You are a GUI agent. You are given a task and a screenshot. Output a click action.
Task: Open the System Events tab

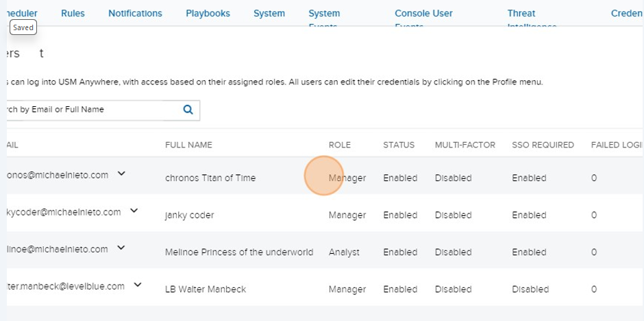click(x=324, y=19)
